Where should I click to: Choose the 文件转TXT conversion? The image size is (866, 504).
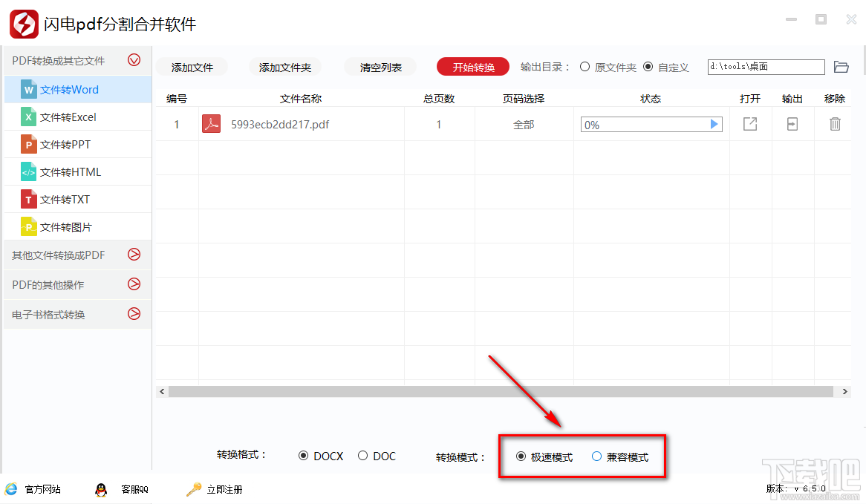[30, 199]
